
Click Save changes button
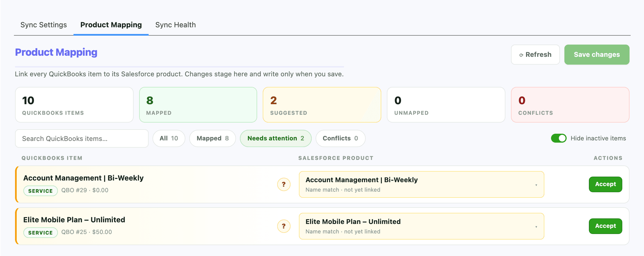(x=597, y=55)
